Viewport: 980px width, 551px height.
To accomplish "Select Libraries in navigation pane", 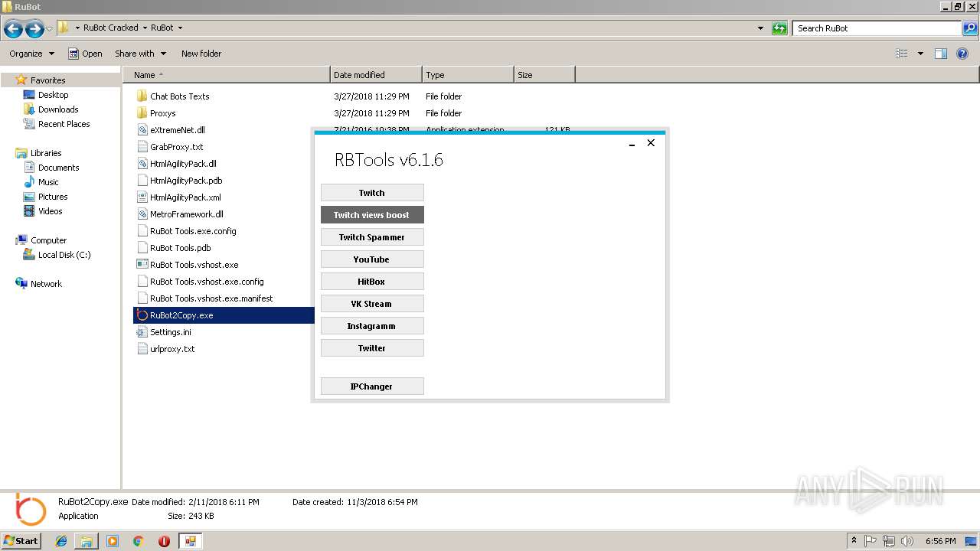I will pyautogui.click(x=46, y=153).
